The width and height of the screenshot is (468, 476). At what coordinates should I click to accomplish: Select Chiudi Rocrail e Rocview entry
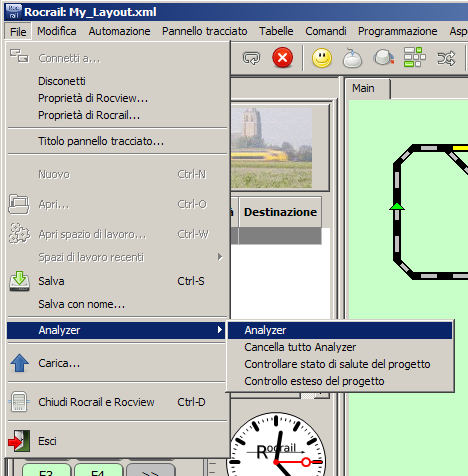pos(117,402)
